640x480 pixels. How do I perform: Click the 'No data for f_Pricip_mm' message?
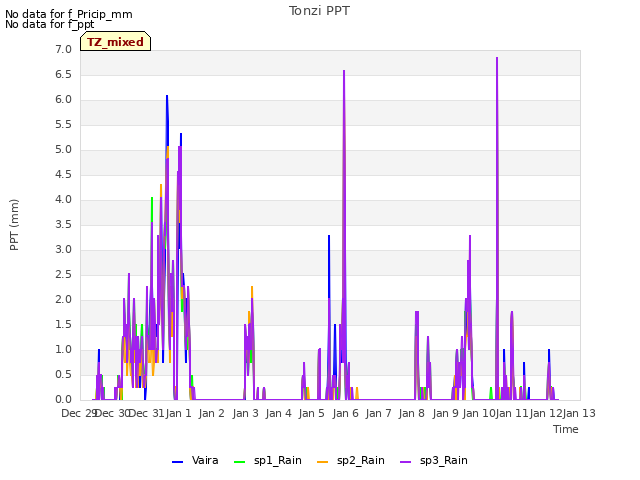69,14
